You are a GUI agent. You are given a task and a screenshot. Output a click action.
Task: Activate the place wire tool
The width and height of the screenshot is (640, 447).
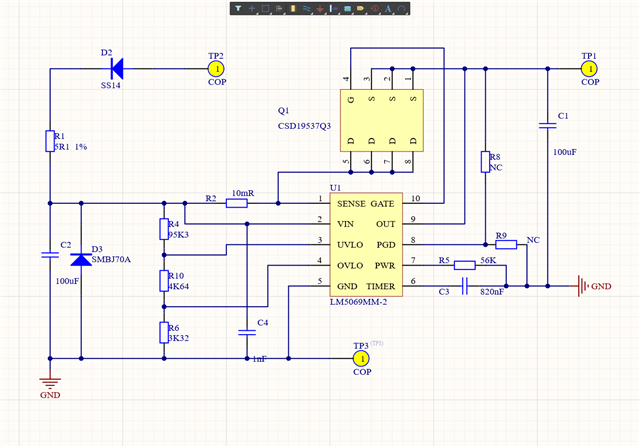(x=307, y=8)
